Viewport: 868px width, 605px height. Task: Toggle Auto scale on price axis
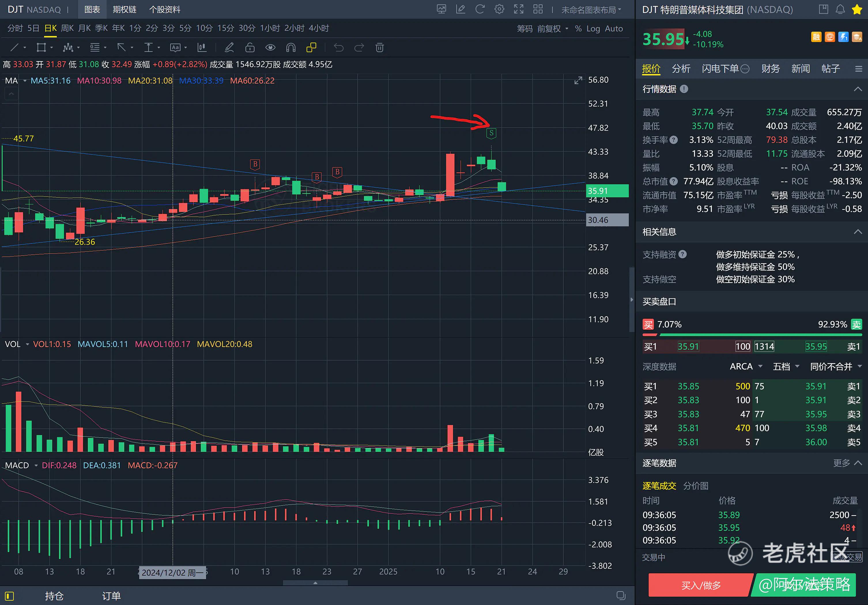pyautogui.click(x=614, y=29)
